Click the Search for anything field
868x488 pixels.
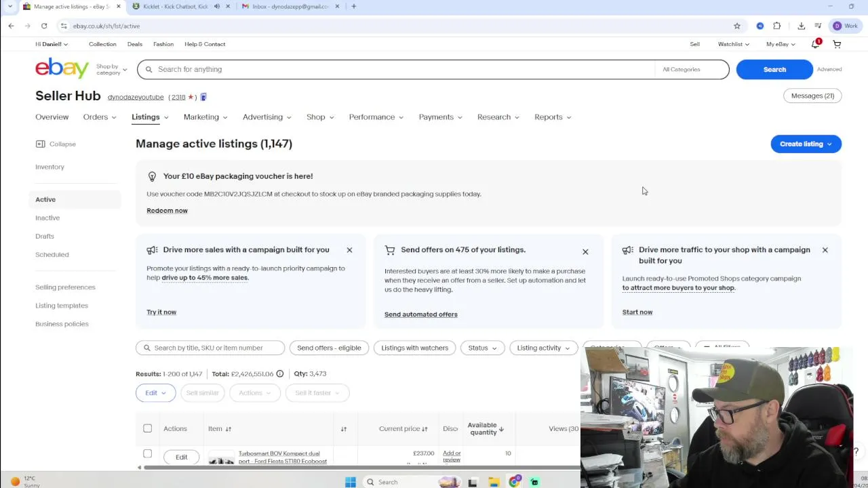click(x=397, y=69)
